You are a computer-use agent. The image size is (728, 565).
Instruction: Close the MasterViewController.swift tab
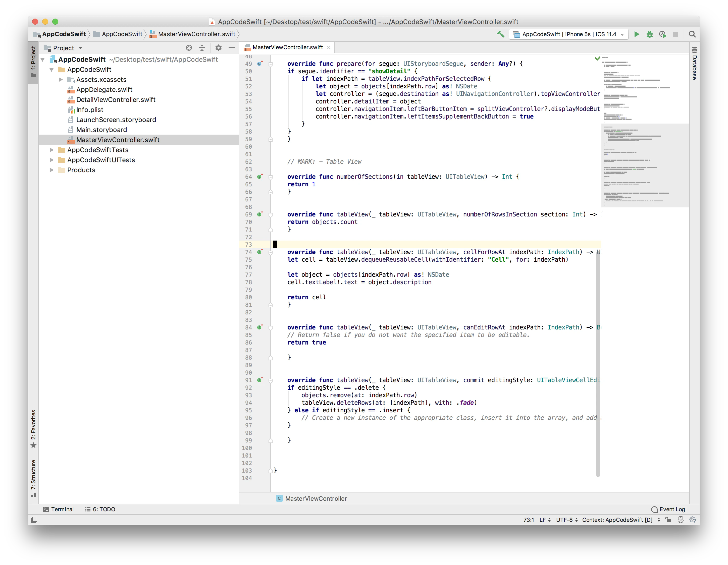click(328, 47)
